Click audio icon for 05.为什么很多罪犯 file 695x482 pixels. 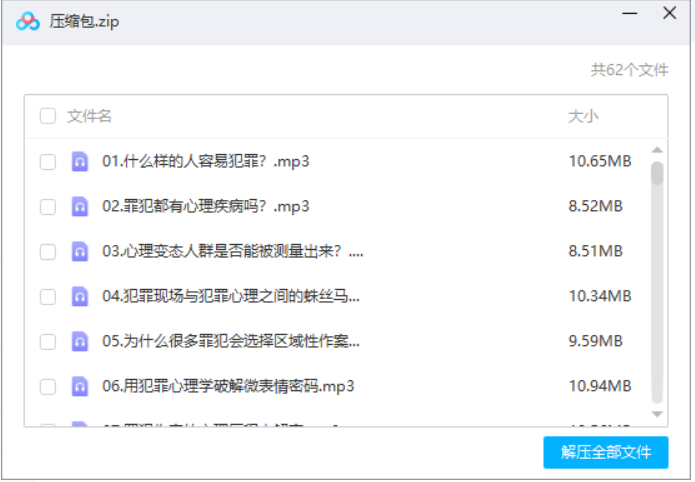click(80, 341)
